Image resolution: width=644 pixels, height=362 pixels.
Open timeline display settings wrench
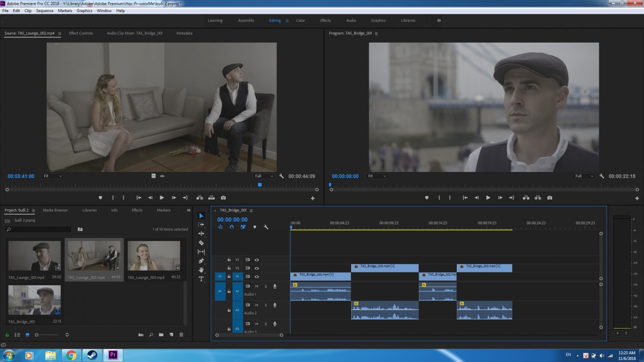(x=266, y=227)
